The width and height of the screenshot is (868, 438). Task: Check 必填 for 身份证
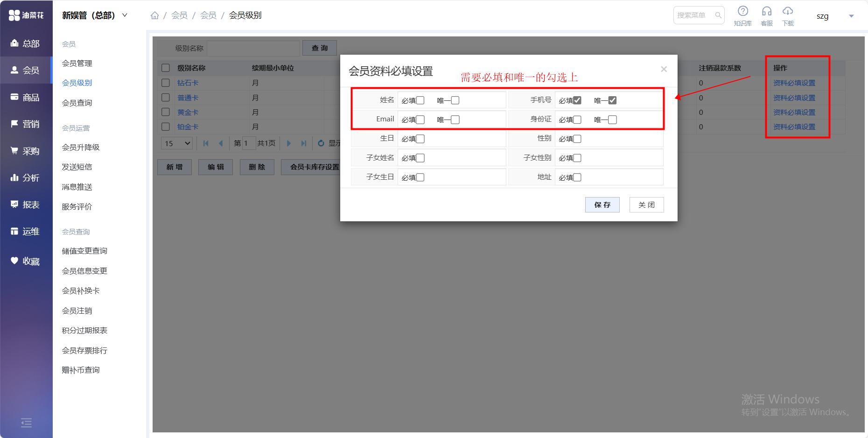click(577, 120)
